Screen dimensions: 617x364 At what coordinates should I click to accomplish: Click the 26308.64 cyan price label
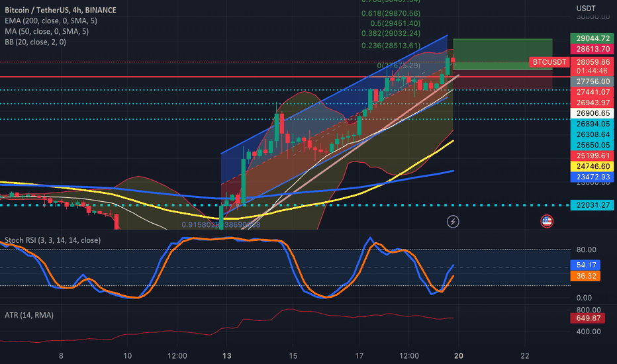(593, 134)
